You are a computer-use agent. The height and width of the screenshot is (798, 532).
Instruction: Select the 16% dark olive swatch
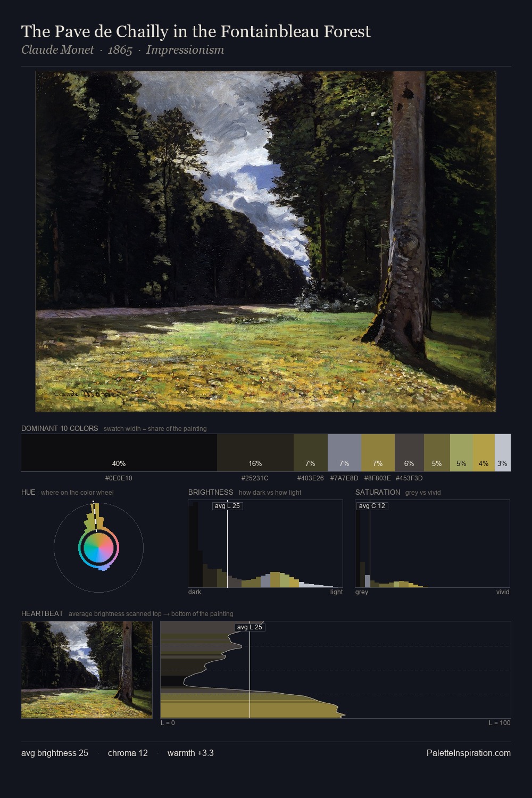tap(255, 453)
